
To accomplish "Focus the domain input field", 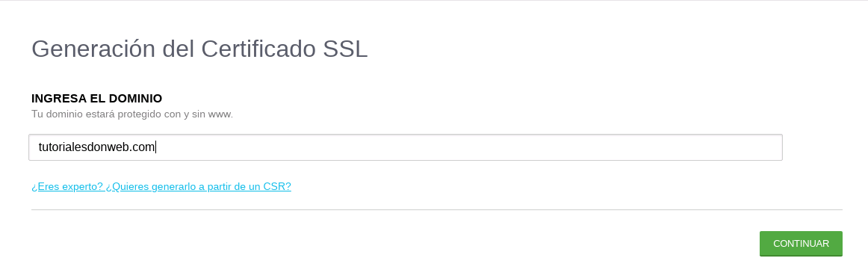I will 405,147.
